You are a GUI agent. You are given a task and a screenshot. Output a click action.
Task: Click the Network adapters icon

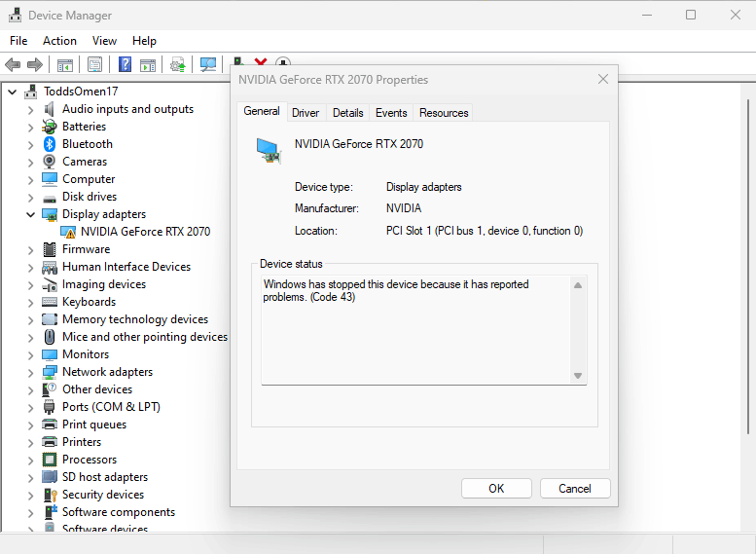coord(50,372)
